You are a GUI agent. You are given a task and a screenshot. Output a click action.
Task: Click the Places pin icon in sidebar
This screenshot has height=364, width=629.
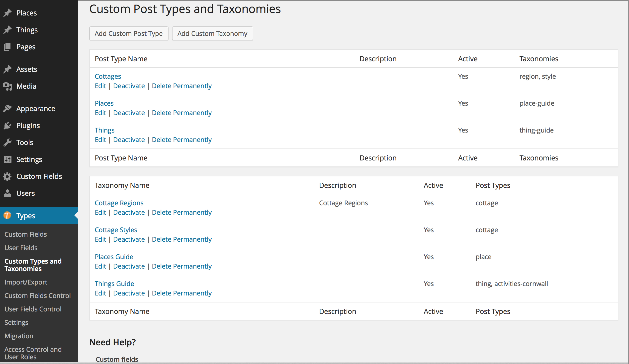tap(7, 13)
